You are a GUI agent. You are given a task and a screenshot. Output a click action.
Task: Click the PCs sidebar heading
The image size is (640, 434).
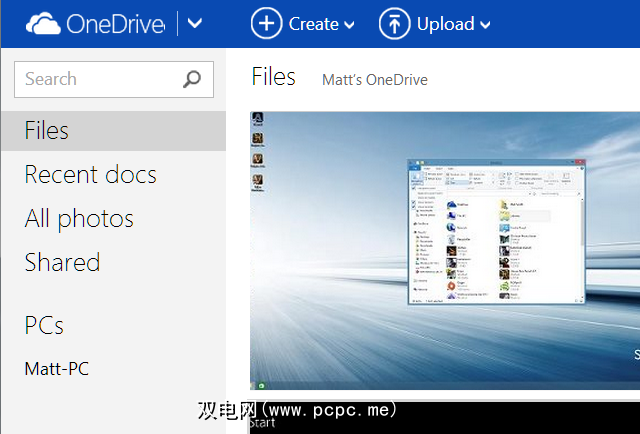click(44, 325)
